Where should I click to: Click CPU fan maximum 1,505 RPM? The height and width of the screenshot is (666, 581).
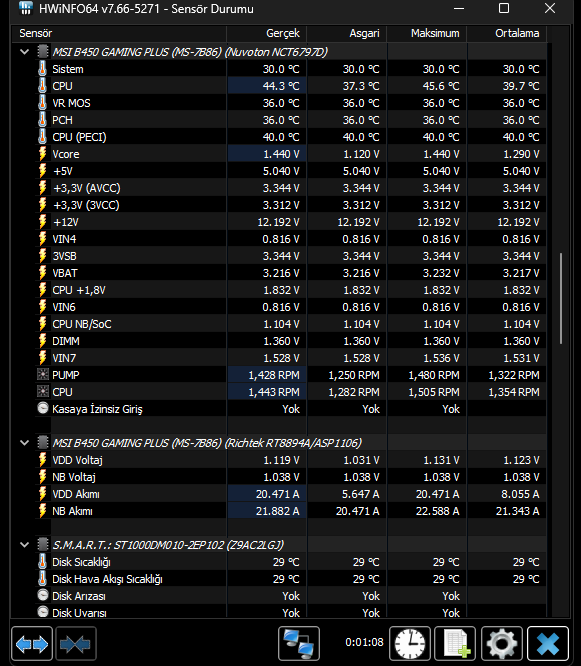tap(434, 392)
